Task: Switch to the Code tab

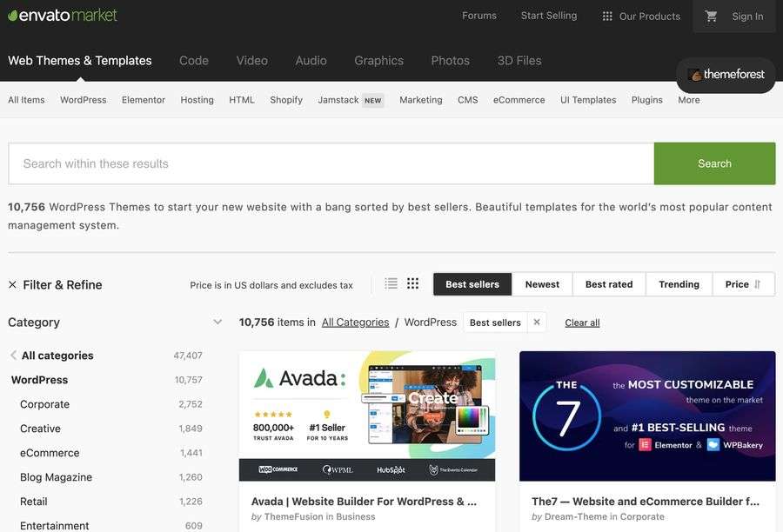Action: 194,60
